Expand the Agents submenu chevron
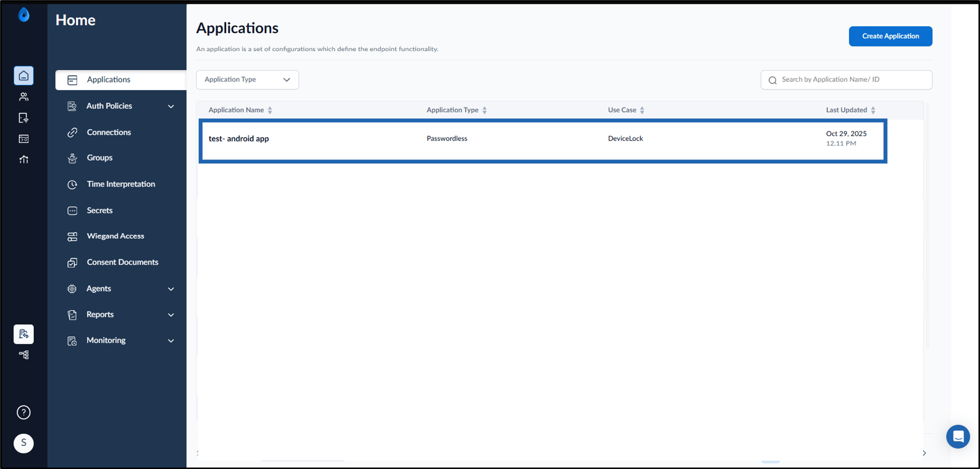The image size is (980, 469). coord(171,289)
